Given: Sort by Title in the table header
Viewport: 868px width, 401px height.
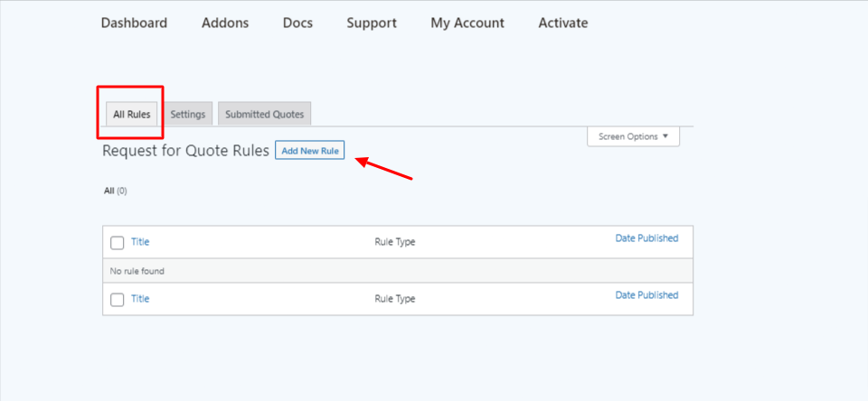Looking at the screenshot, I should click(140, 242).
